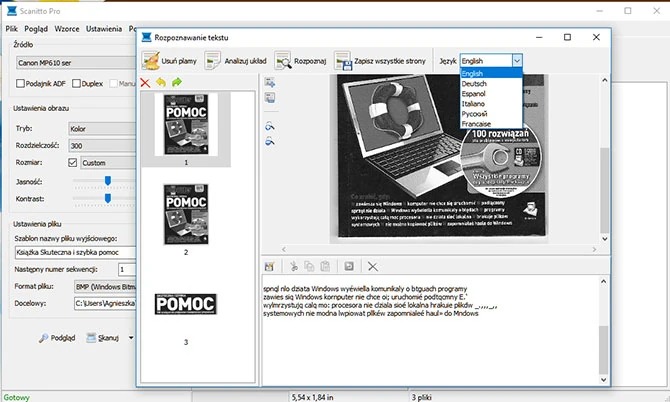Viewport: 670px width, 402px height.
Task: Click the Docelowy path field
Action: click(105, 304)
